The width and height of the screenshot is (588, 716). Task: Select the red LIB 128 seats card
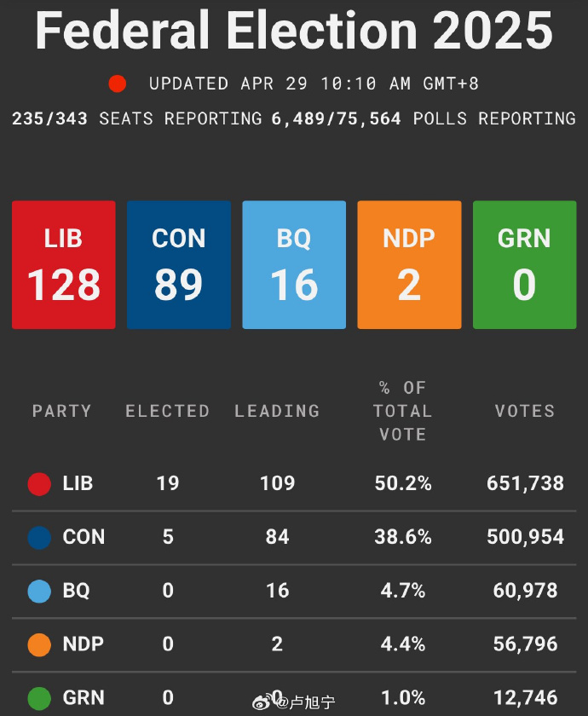coord(64,265)
